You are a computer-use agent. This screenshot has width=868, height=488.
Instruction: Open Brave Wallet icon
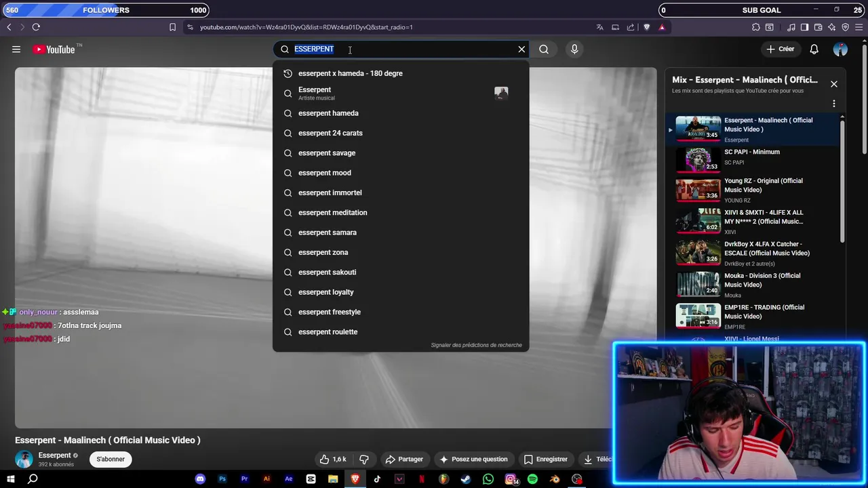tap(818, 27)
